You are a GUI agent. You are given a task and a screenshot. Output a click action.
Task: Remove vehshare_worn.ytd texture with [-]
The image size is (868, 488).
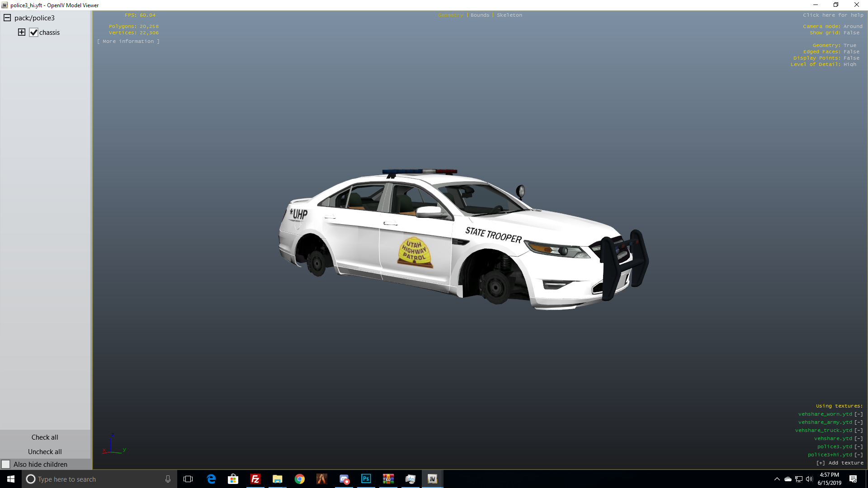[x=859, y=414]
